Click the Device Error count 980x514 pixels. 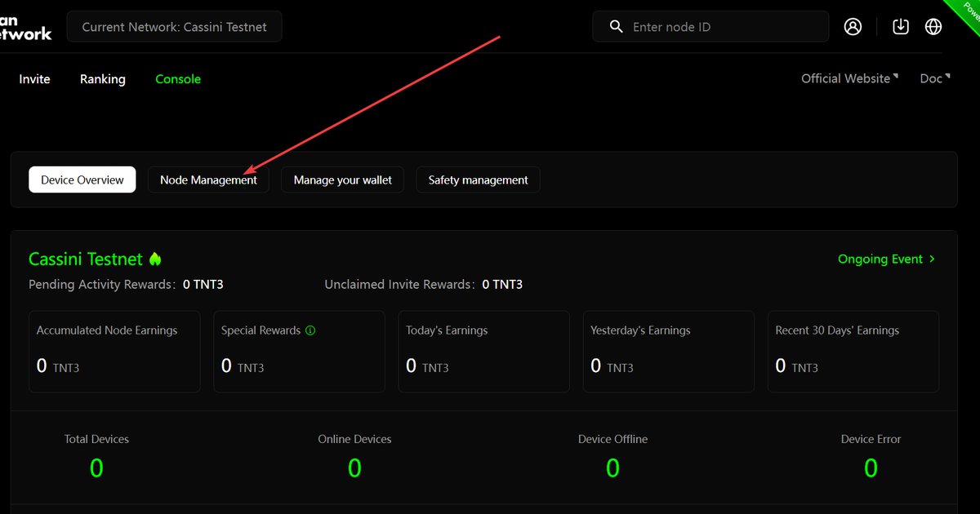[871, 467]
